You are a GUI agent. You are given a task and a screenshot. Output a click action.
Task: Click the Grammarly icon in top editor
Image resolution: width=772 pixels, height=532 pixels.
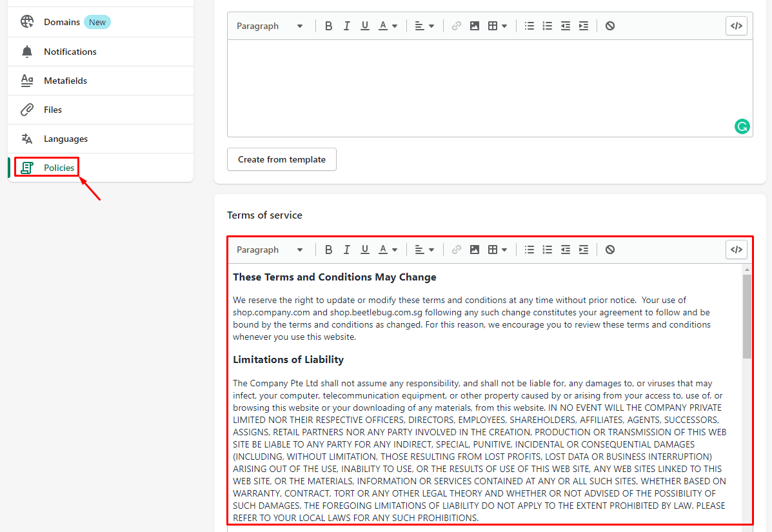coord(742,126)
